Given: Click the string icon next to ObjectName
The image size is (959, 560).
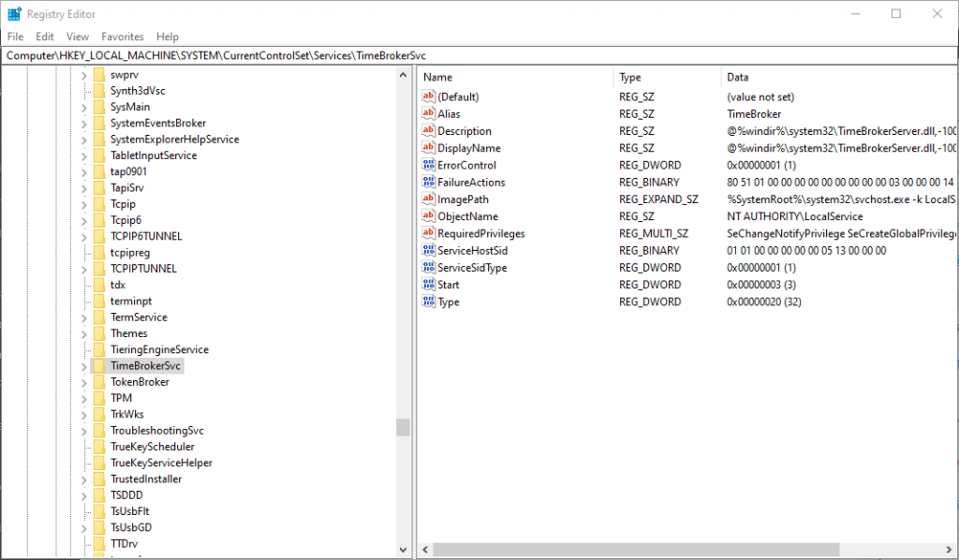Looking at the screenshot, I should point(428,215).
